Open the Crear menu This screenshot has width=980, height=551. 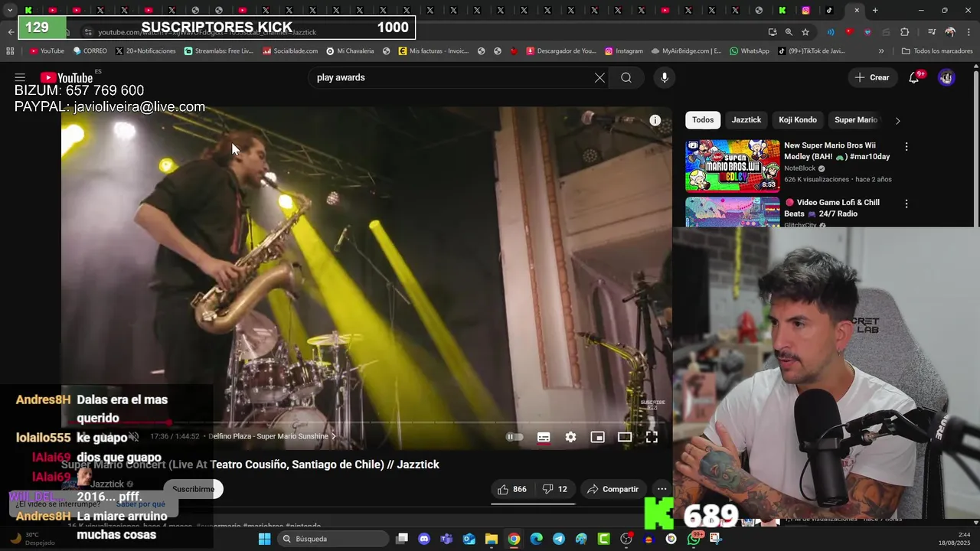point(872,77)
